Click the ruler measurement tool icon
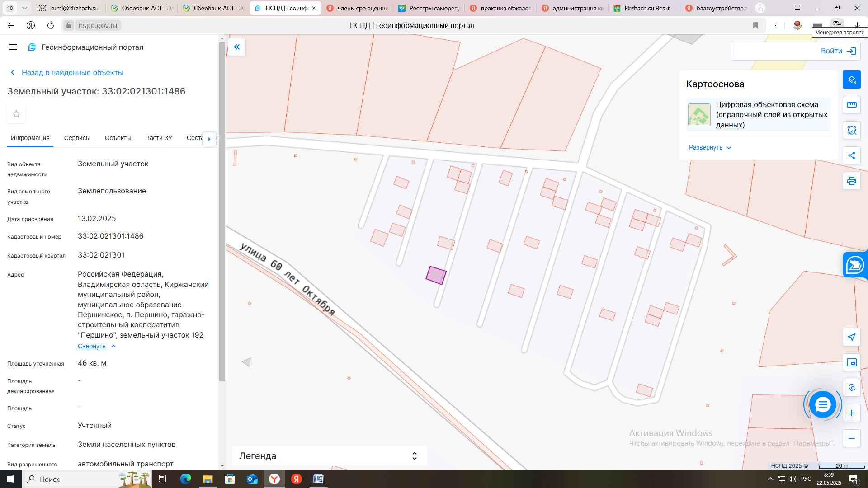This screenshot has width=868, height=488. [x=851, y=105]
